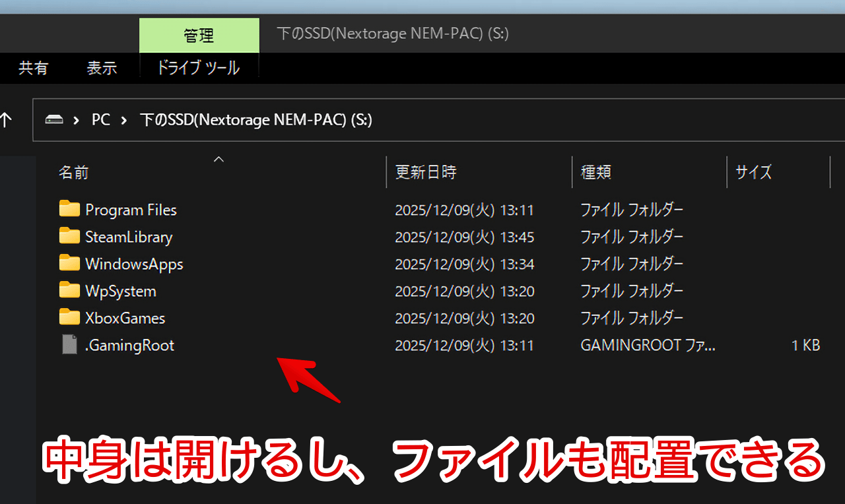Click the XboxGames folder icon
The height and width of the screenshot is (504, 845).
point(69,318)
